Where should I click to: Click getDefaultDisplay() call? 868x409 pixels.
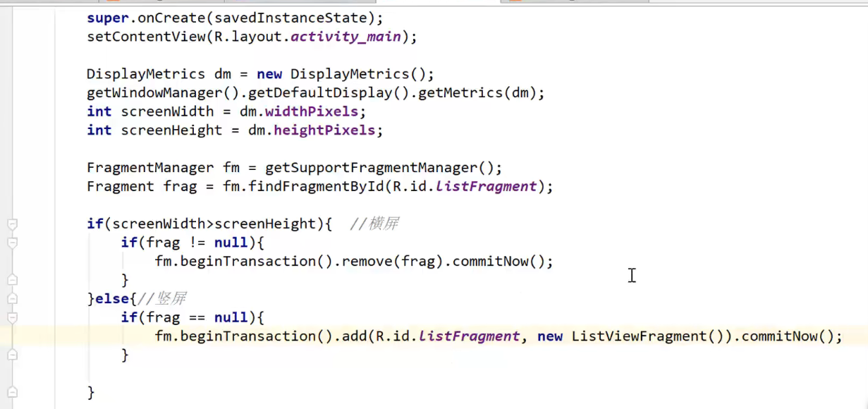(329, 92)
